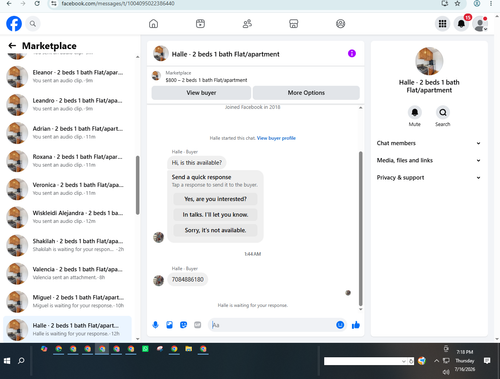
Task: Open the Groups icon in top nav
Action: pyautogui.click(x=340, y=24)
